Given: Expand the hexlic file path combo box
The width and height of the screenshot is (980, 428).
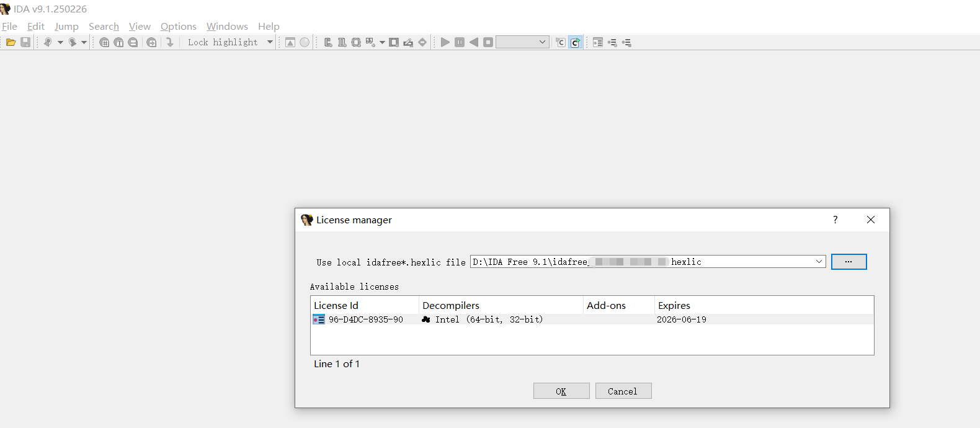Looking at the screenshot, I should pos(819,262).
